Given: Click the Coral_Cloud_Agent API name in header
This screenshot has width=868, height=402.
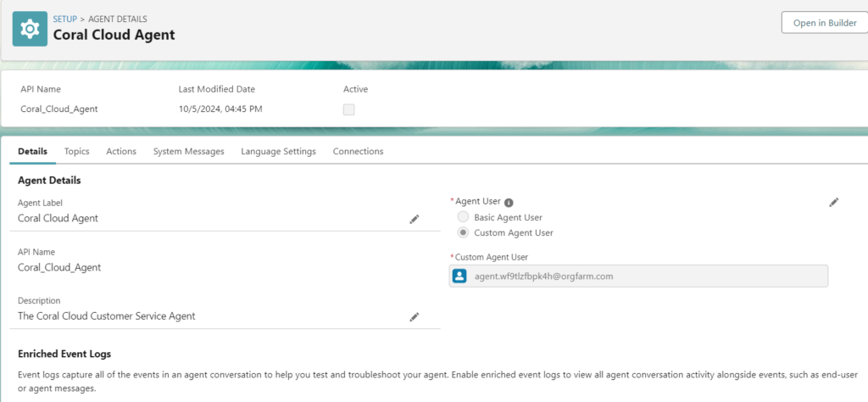Looking at the screenshot, I should pos(59,109).
